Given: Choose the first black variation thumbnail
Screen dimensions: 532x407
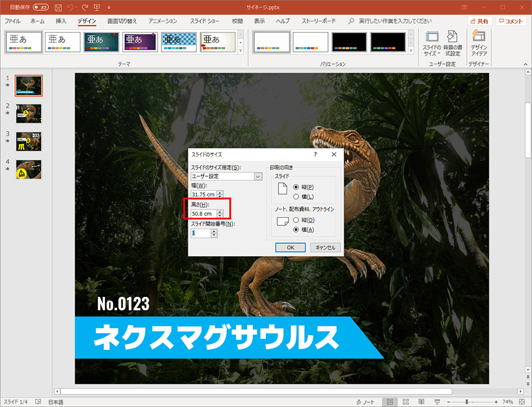Looking at the screenshot, I should (349, 42).
